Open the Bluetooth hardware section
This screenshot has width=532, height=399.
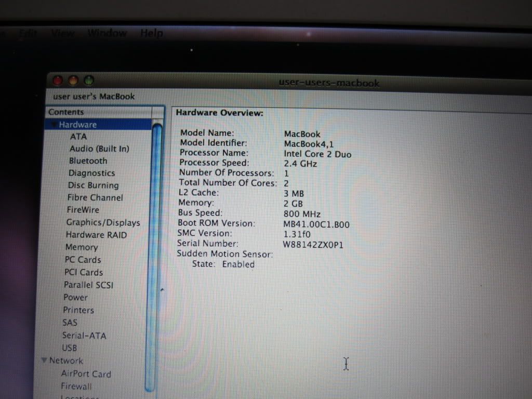click(88, 161)
